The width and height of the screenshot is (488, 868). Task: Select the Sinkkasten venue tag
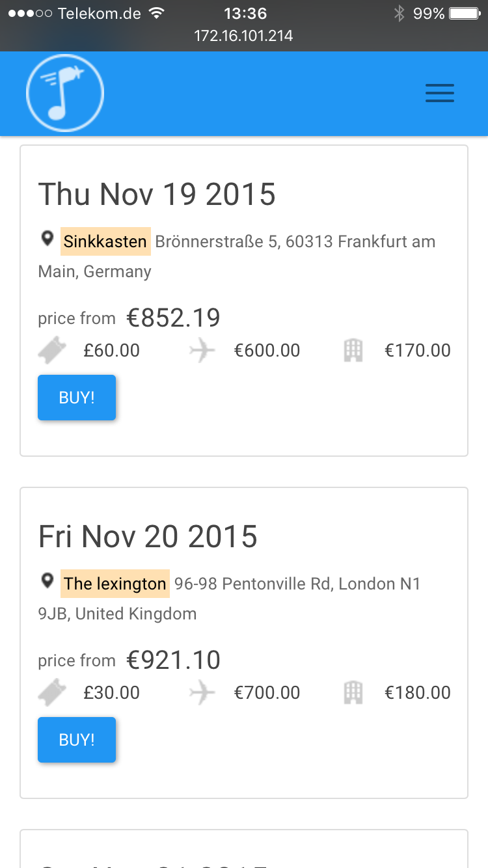pos(105,241)
